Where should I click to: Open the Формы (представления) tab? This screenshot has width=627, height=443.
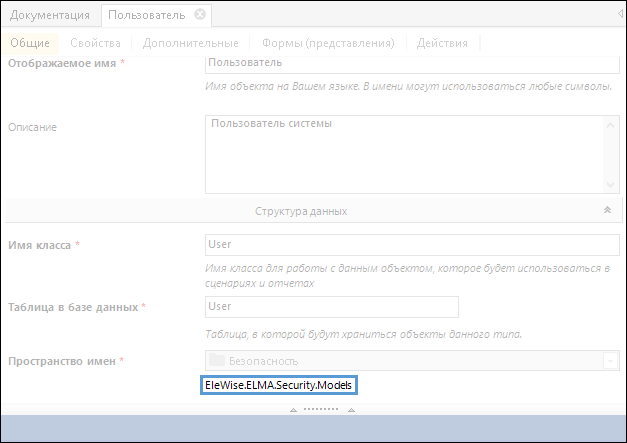(x=328, y=43)
